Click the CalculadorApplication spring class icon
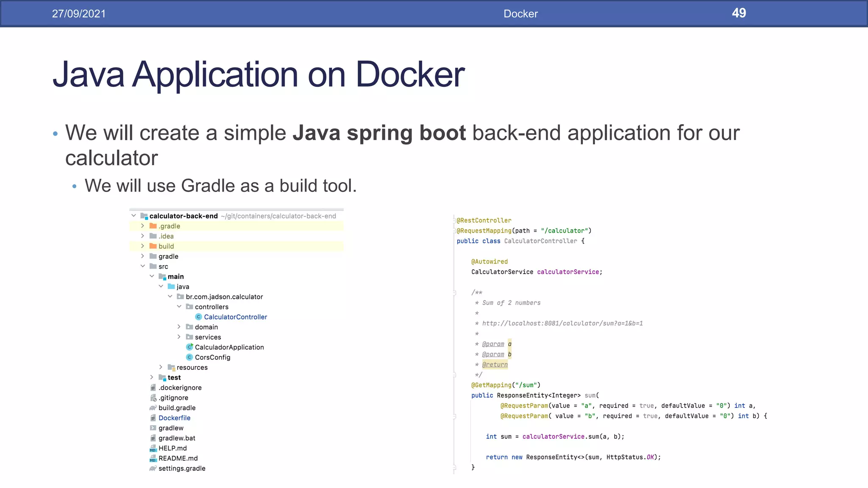 pyautogui.click(x=189, y=347)
